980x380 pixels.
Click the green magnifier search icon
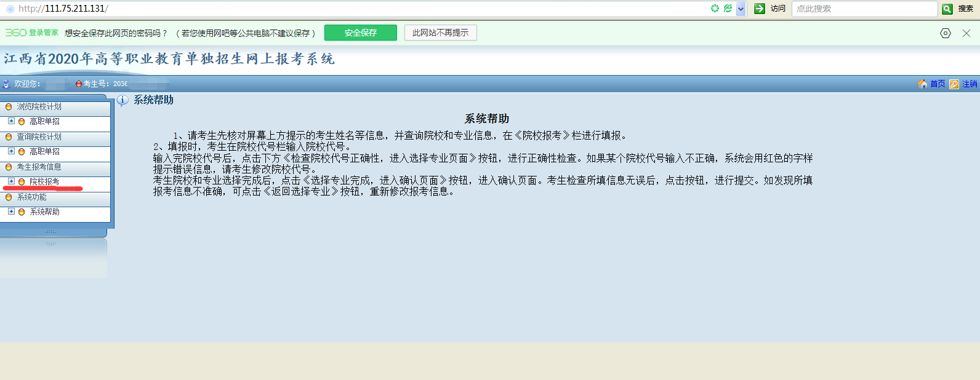click(x=947, y=9)
